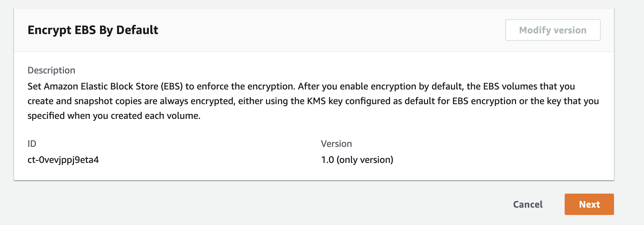Click Cancel to dismiss the workflow

pos(527,204)
